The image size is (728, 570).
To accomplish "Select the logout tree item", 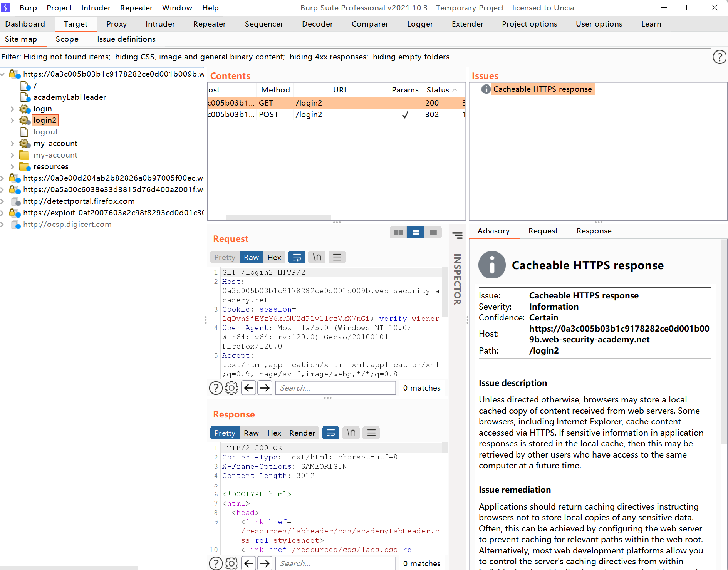I will coord(45,132).
